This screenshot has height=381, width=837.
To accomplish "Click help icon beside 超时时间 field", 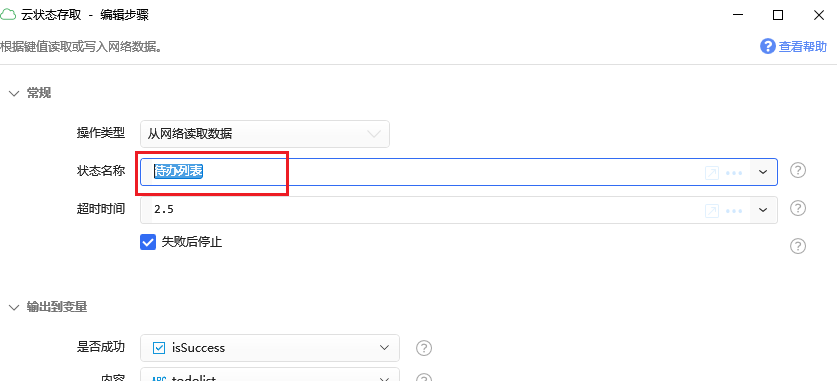I will point(797,208).
